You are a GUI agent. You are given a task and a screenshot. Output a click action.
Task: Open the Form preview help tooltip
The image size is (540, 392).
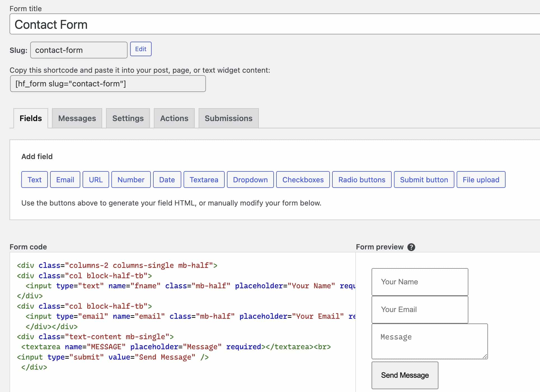pos(411,247)
